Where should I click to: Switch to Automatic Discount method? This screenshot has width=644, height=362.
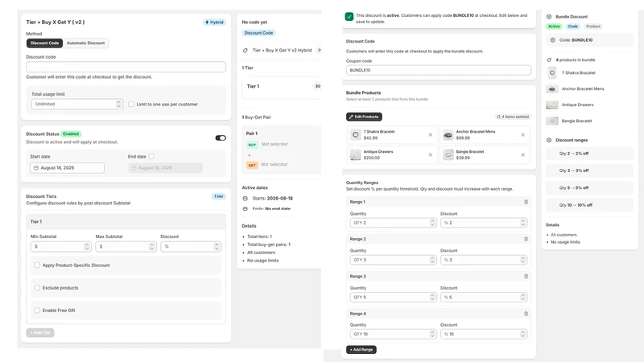(85, 43)
